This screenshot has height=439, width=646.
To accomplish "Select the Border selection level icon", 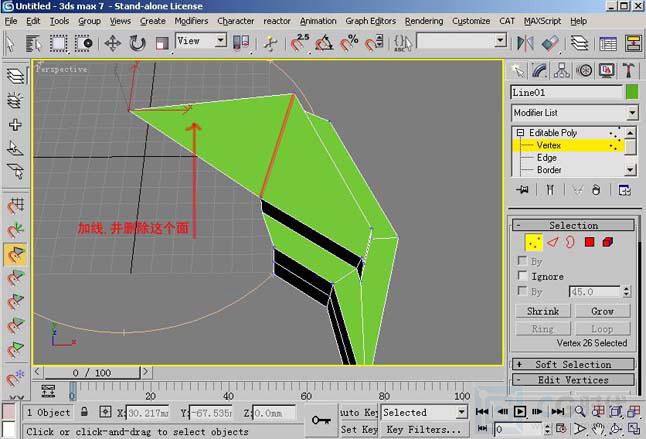I will tap(570, 242).
